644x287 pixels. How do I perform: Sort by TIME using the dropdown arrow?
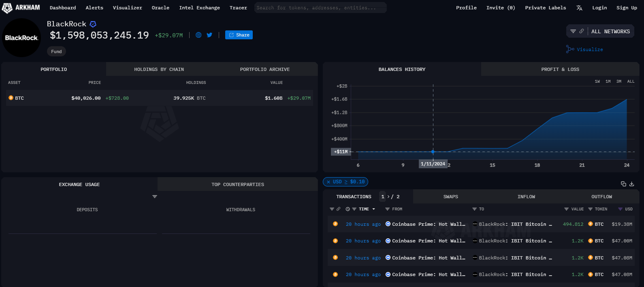click(374, 209)
